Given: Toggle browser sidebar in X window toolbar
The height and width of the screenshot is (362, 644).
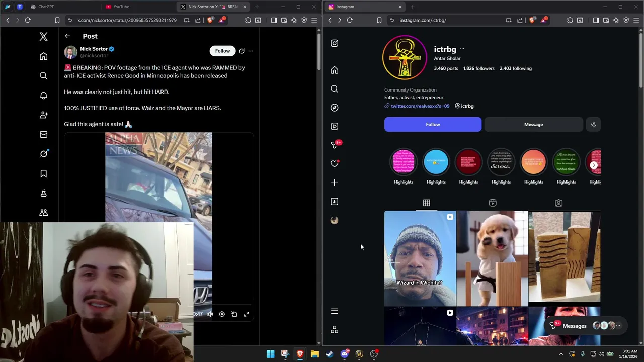Looking at the screenshot, I should pos(274,20).
